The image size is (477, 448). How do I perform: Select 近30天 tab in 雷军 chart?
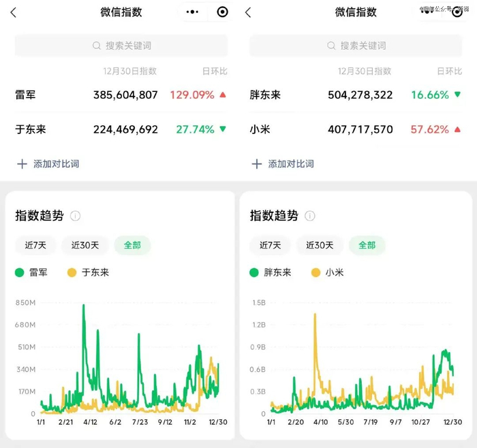[85, 245]
